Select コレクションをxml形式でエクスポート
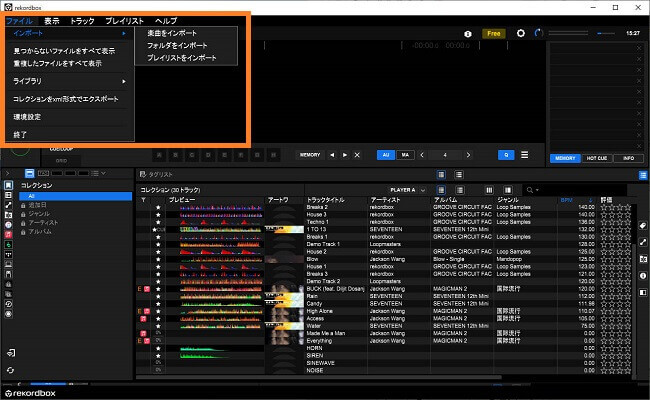This screenshot has height=400, width=650. (65, 99)
